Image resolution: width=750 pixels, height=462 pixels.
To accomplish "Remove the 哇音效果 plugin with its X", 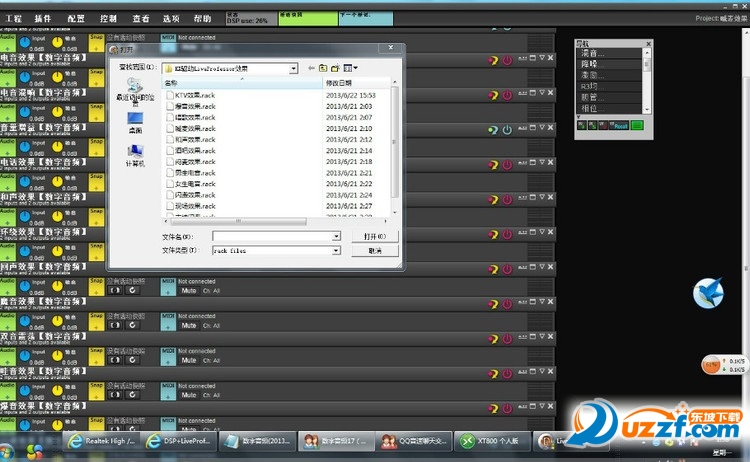I will click(x=551, y=372).
